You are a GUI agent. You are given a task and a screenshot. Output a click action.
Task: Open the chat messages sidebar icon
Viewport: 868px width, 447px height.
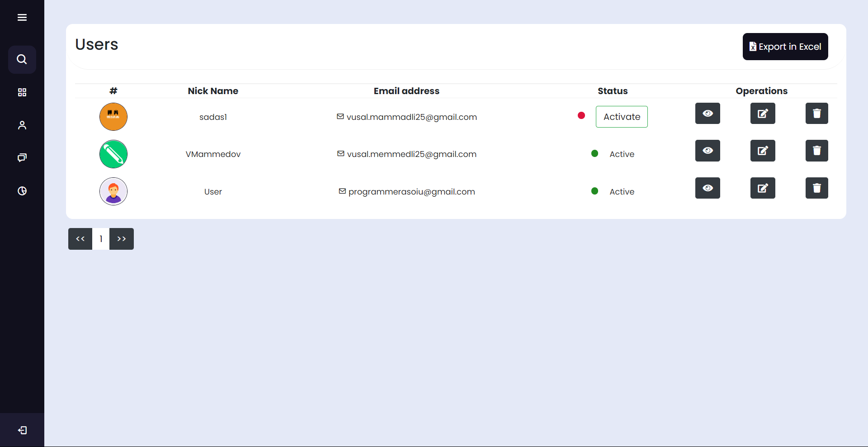point(22,158)
